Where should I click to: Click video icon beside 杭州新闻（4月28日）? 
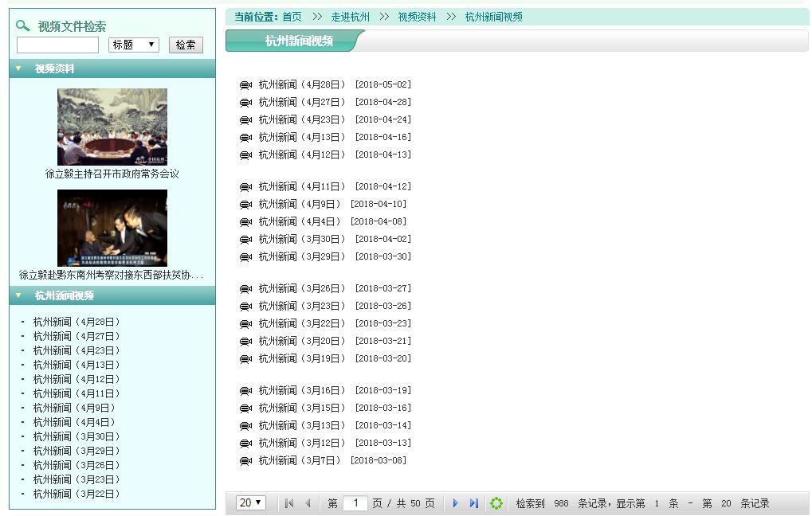[246, 85]
